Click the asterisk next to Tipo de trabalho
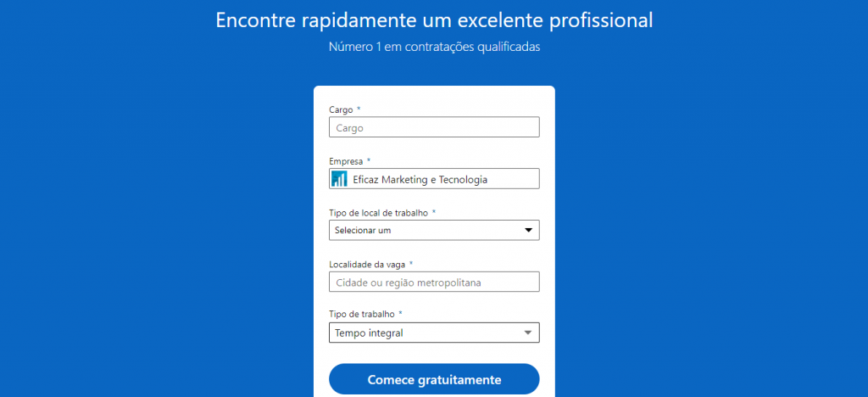The width and height of the screenshot is (868, 397). (400, 314)
